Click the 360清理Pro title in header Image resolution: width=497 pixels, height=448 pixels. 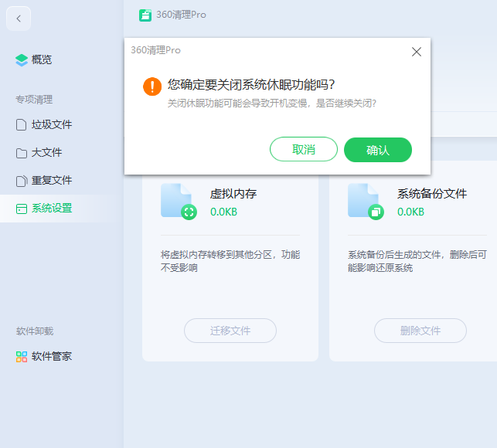click(182, 15)
